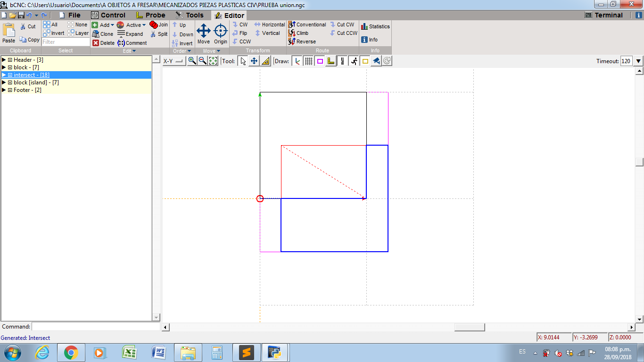644x362 pixels.
Task: Mirror selection with Horizontal
Action: [269, 25]
